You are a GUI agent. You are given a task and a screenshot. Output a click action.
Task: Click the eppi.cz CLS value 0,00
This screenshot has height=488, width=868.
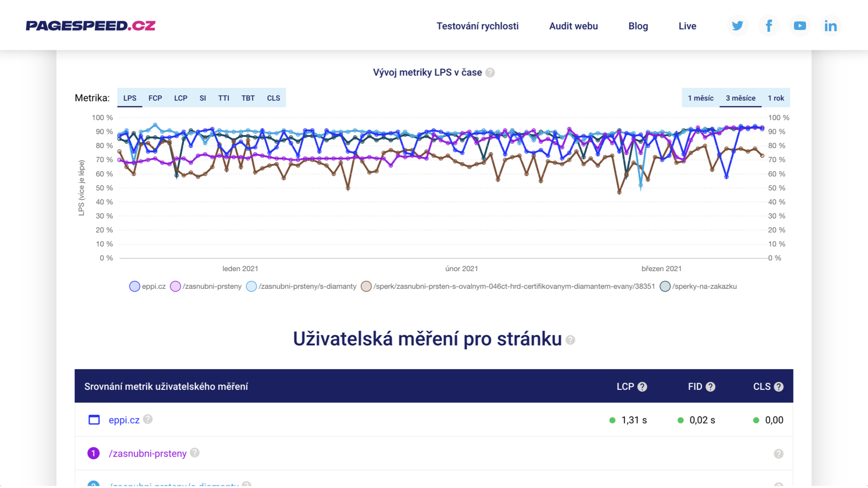[774, 420]
